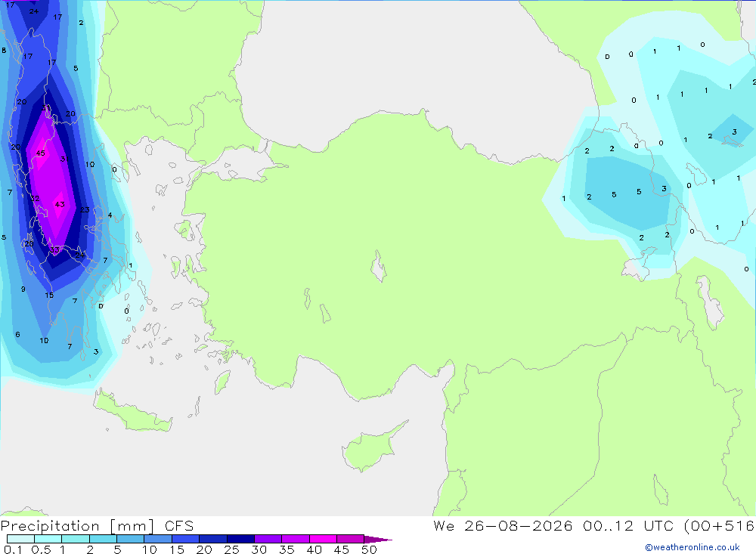This screenshot has width=756, height=554.
Task: Select the 2–5 mm legend color swatch
Action: 103,539
